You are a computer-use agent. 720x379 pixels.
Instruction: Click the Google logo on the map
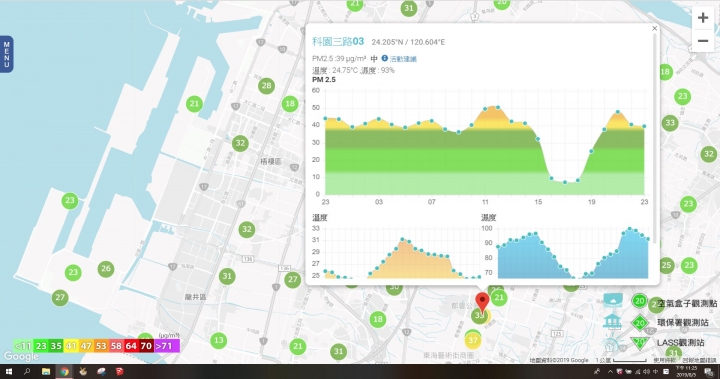[21, 356]
